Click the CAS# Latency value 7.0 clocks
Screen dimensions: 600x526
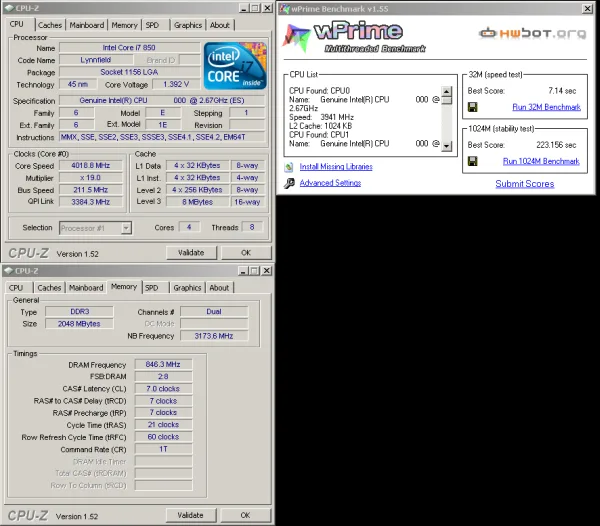[x=163, y=389]
